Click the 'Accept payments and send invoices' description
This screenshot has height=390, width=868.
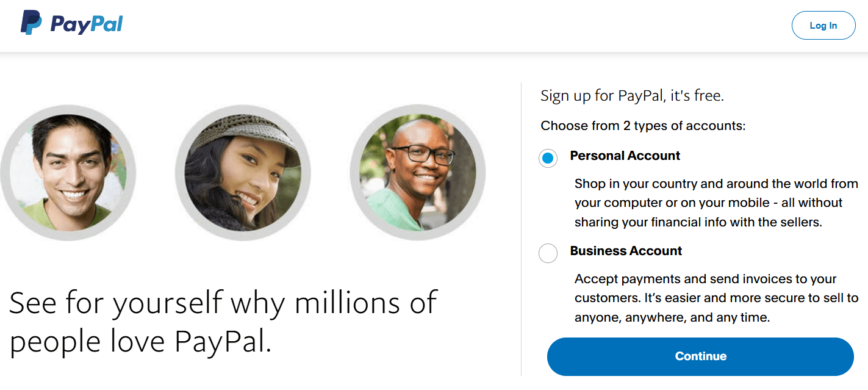(705, 279)
